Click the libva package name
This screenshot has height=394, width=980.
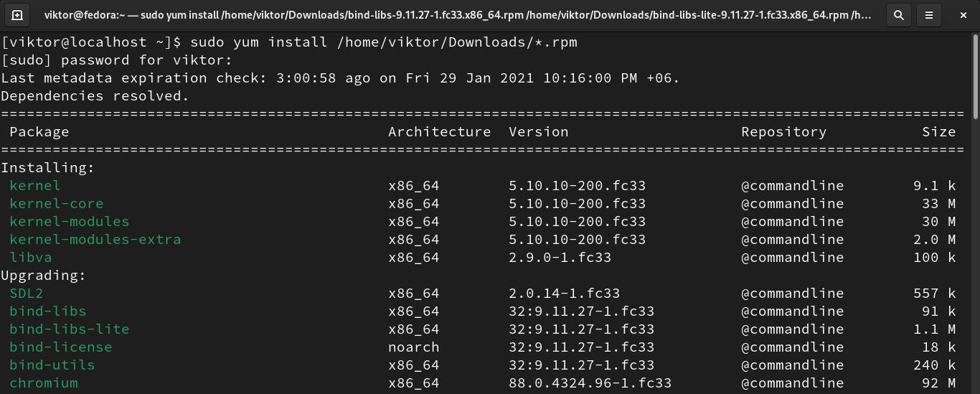(x=30, y=257)
